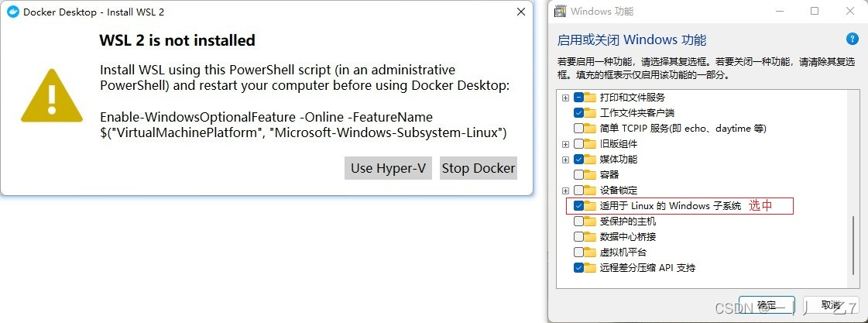Expand the 媒体功能 tree node
The width and height of the screenshot is (868, 323).
(566, 160)
